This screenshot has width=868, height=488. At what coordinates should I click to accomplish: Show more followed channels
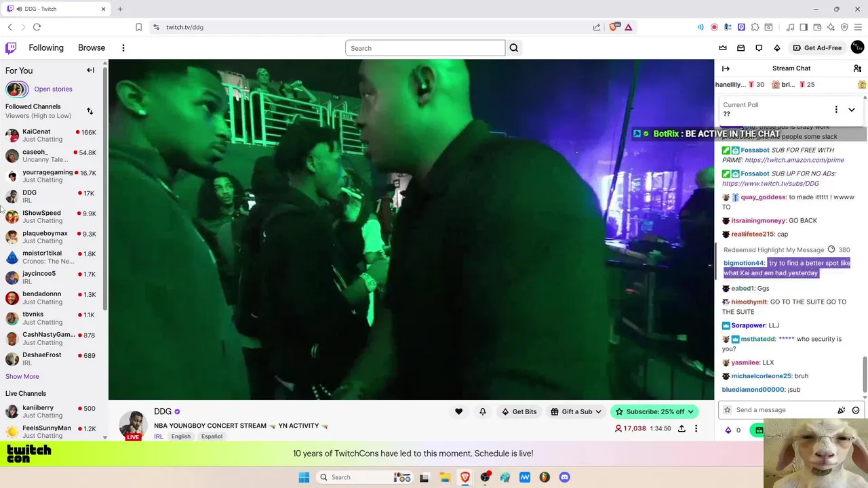pyautogui.click(x=22, y=376)
